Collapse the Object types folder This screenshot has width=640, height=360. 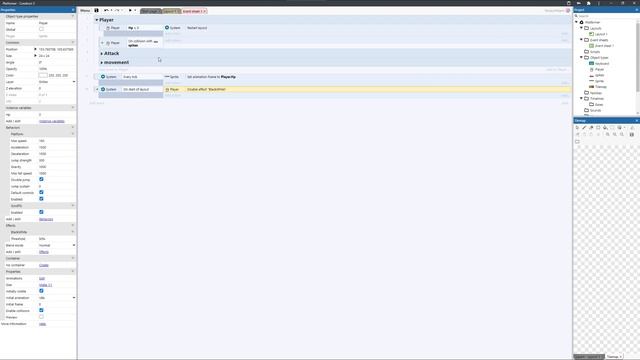(x=582, y=58)
